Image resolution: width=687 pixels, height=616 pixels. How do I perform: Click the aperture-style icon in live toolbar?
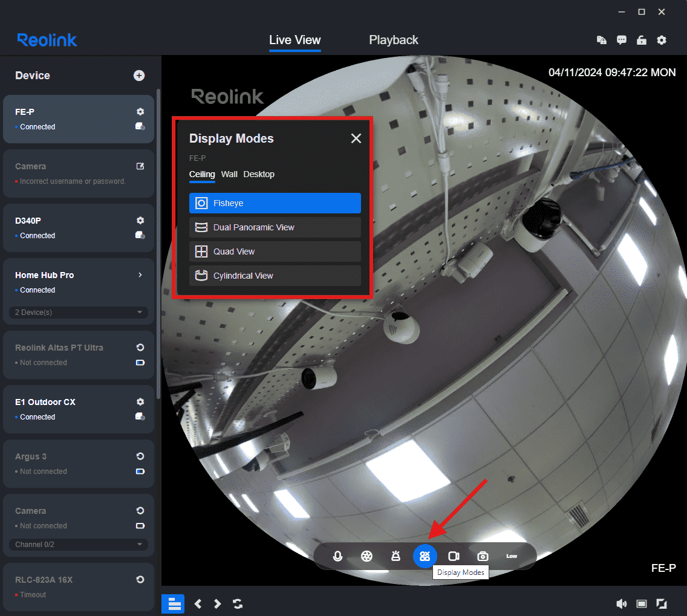pyautogui.click(x=366, y=556)
